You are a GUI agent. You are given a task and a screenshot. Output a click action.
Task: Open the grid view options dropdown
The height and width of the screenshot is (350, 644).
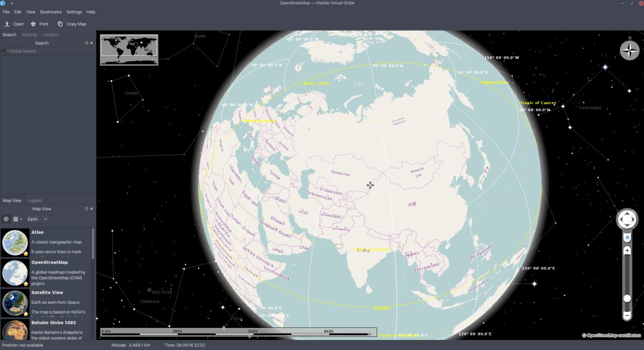click(18, 219)
